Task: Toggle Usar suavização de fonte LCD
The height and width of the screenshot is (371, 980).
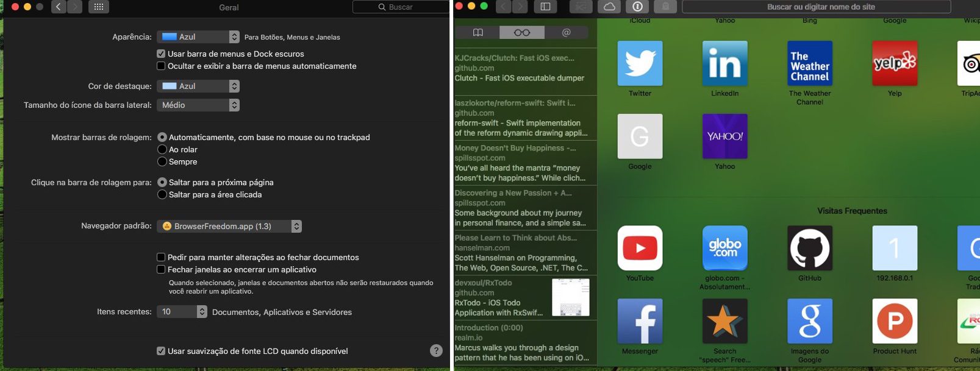Action: pyautogui.click(x=161, y=351)
